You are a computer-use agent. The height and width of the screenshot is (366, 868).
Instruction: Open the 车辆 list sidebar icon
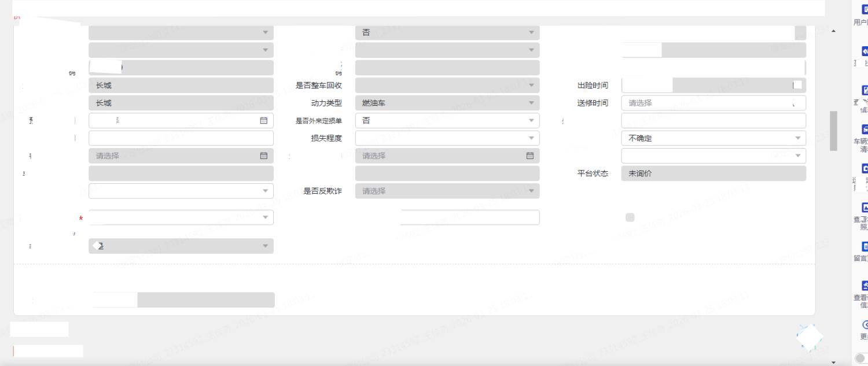865,129
